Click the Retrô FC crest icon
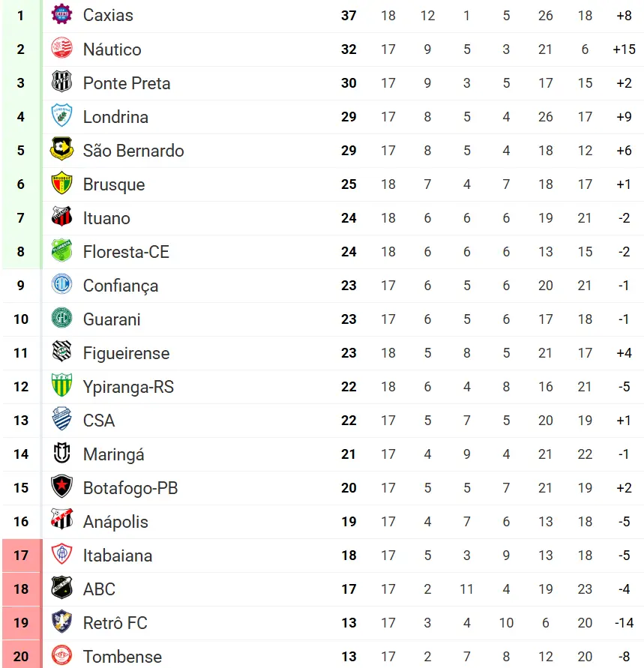Viewport: 644px width, 668px height. [x=61, y=622]
